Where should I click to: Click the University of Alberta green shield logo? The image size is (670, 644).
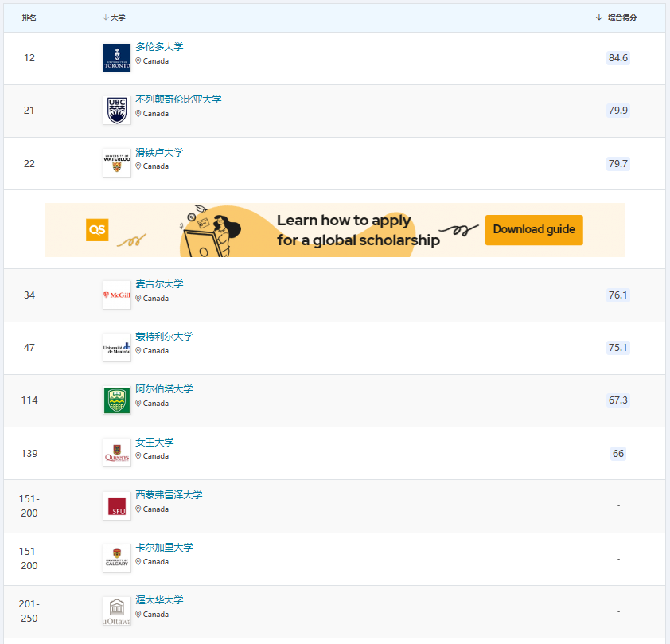pyautogui.click(x=117, y=400)
